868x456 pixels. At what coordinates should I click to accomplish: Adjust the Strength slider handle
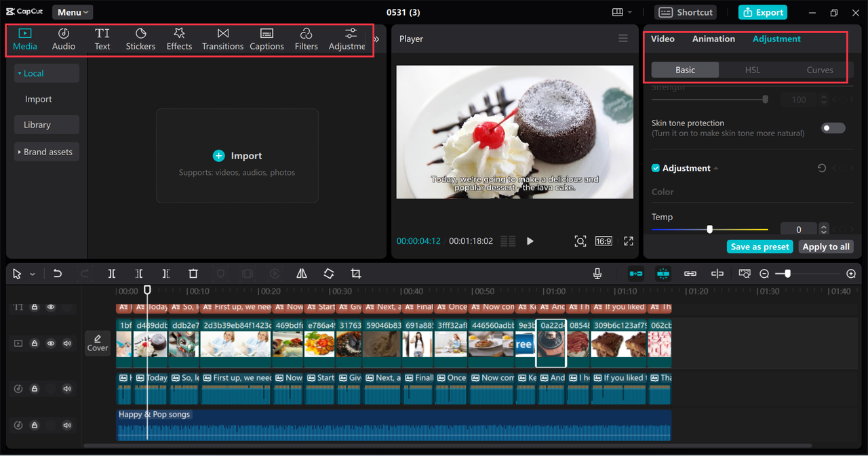click(765, 99)
